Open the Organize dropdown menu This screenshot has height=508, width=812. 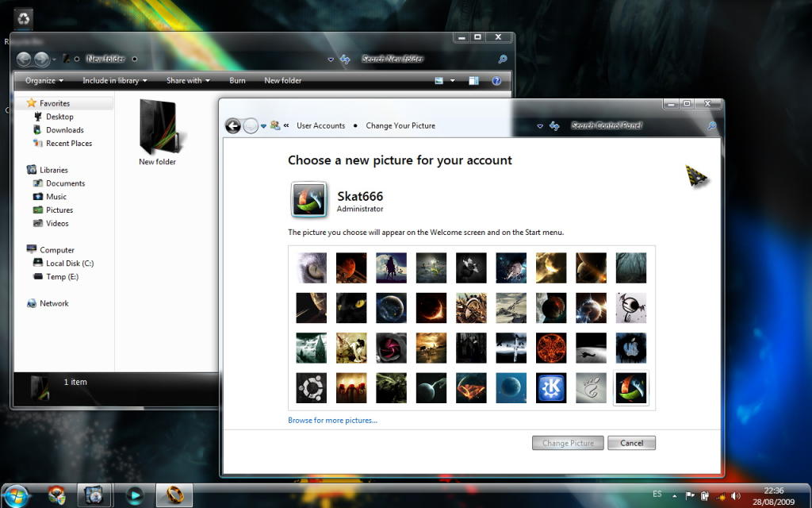[x=44, y=80]
